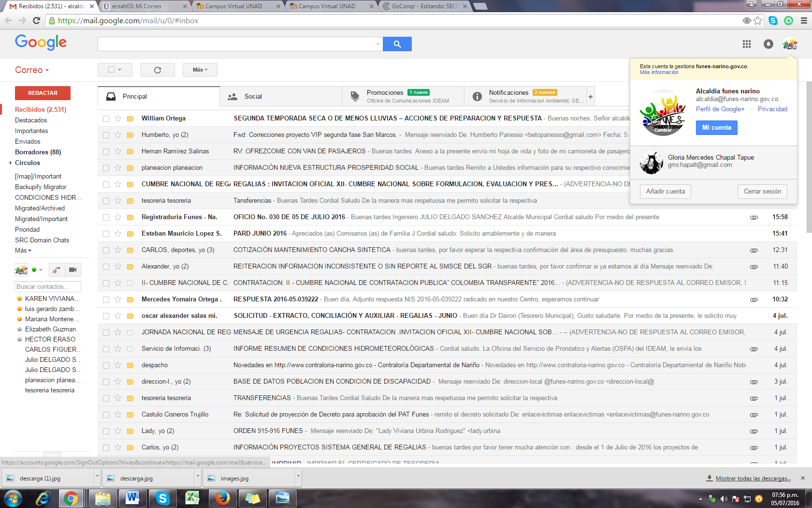
Task: Open Internet Explorer from the taskbar
Action: point(43,498)
